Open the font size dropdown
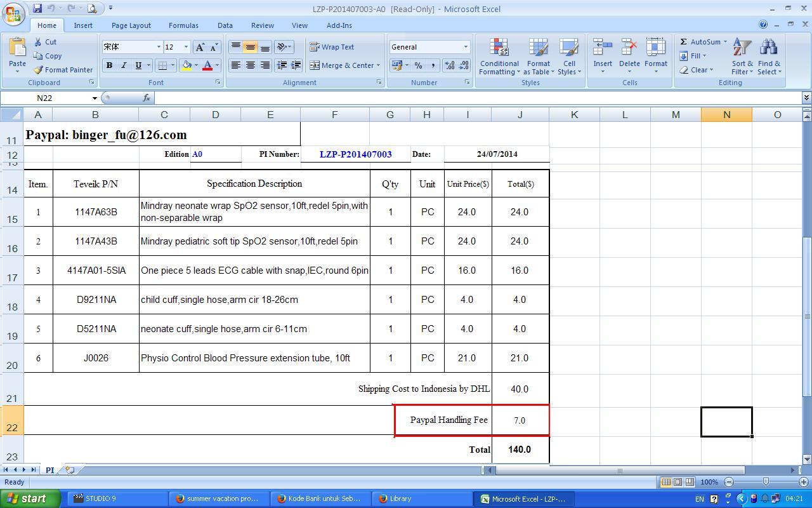812x508 pixels. [x=186, y=47]
